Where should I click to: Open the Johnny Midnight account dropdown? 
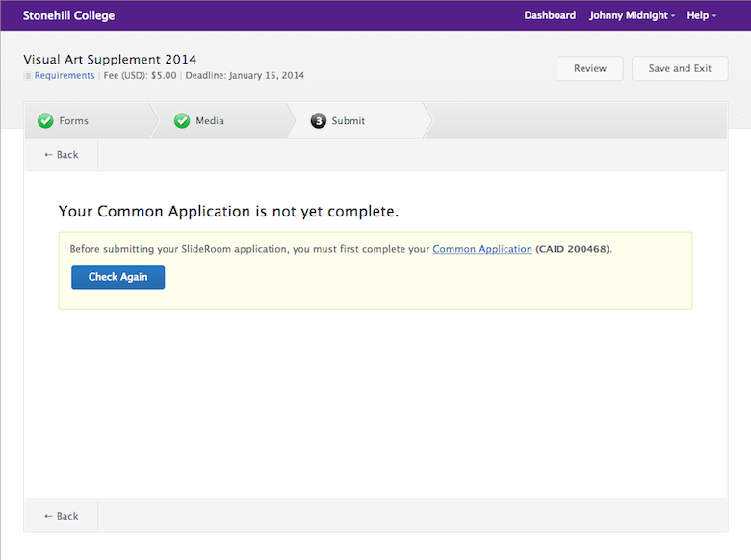click(x=633, y=15)
